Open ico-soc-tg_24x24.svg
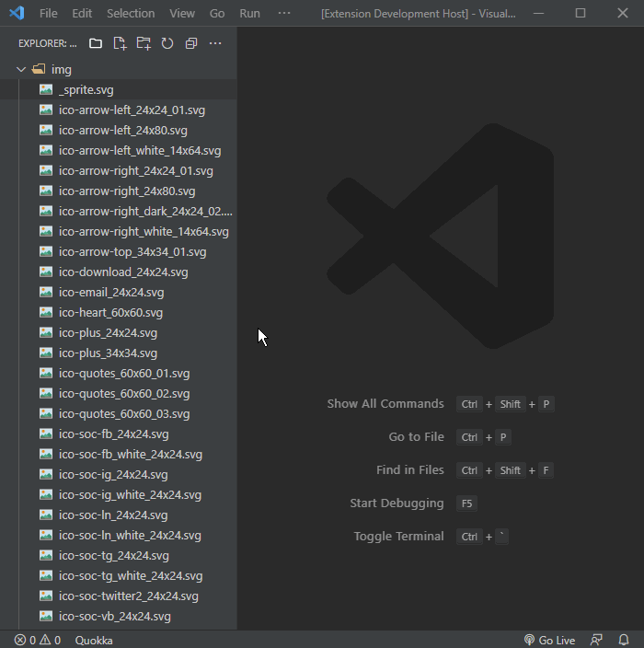The image size is (644, 648). pyautogui.click(x=119, y=555)
